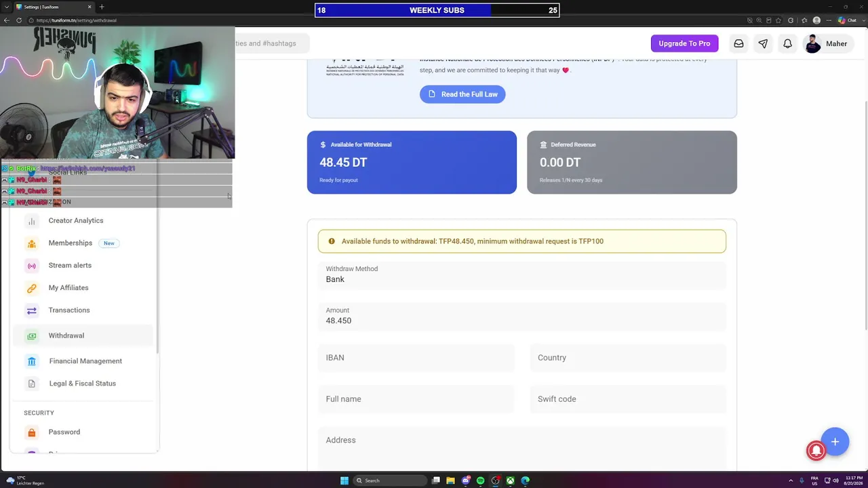Show hidden system tray icons
Screen dimensions: 868x488
[x=791, y=481]
